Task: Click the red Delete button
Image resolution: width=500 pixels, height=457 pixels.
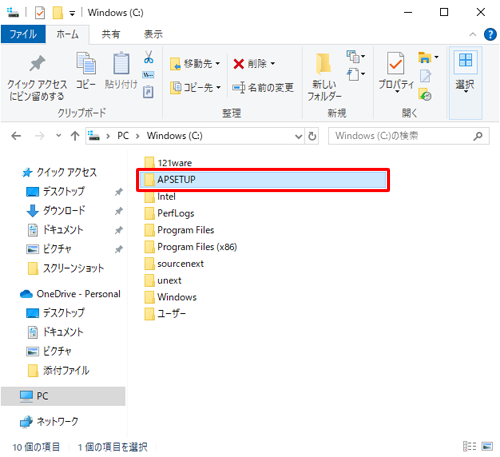Action: [250, 63]
